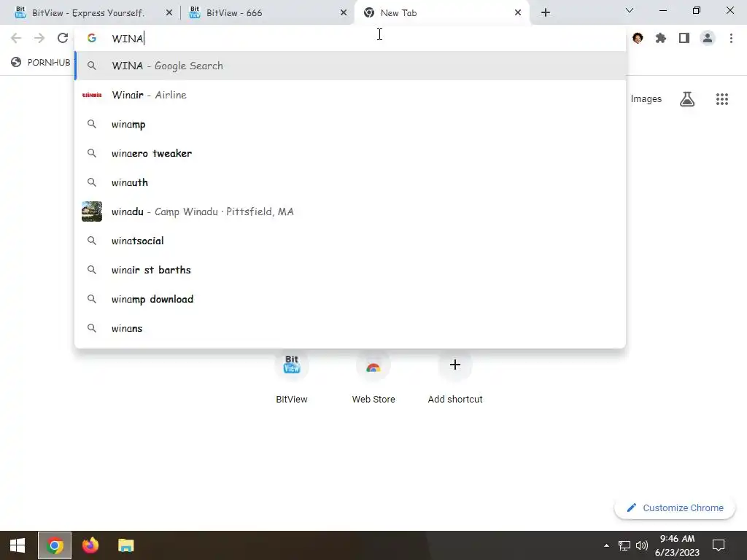Click the extension avatar icon in toolbar
The image size is (747, 560).
pyautogui.click(x=638, y=38)
